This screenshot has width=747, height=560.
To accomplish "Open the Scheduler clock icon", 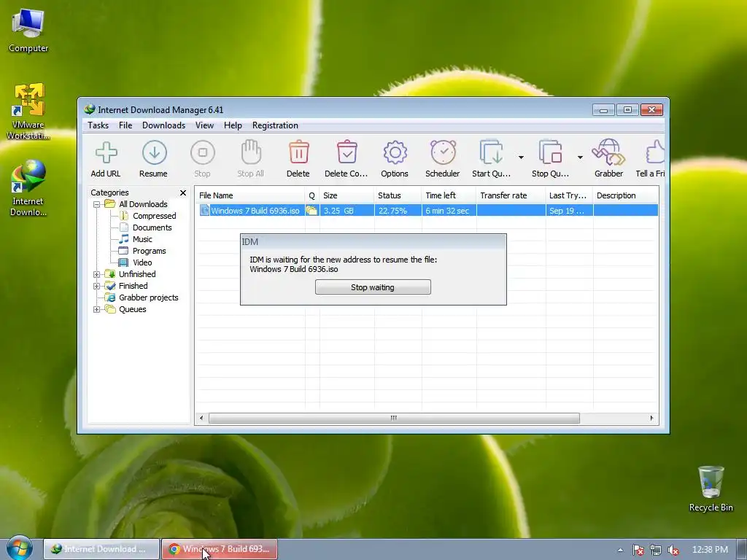I will (x=443, y=152).
